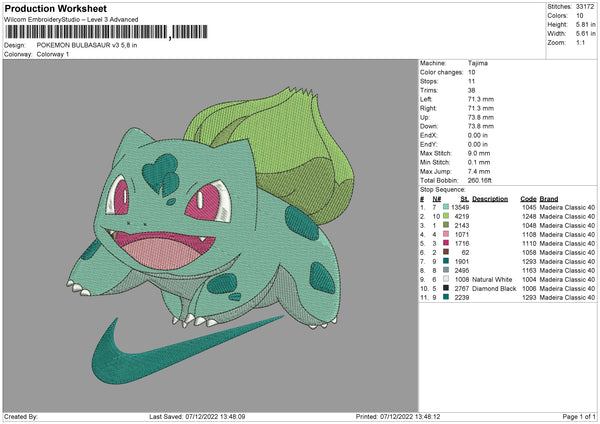Click the color swatch for stop 1 (13549 stitches)
The height and width of the screenshot is (424, 600).
coord(446,207)
